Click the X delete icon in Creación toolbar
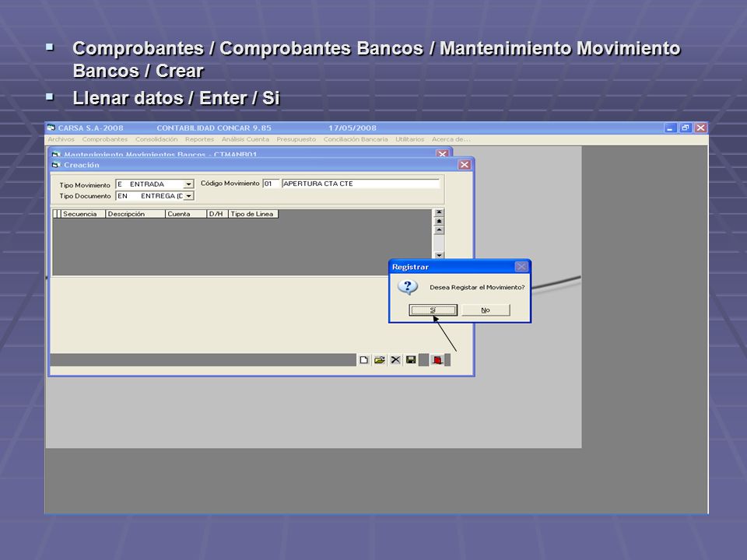The image size is (747, 560). [x=395, y=360]
